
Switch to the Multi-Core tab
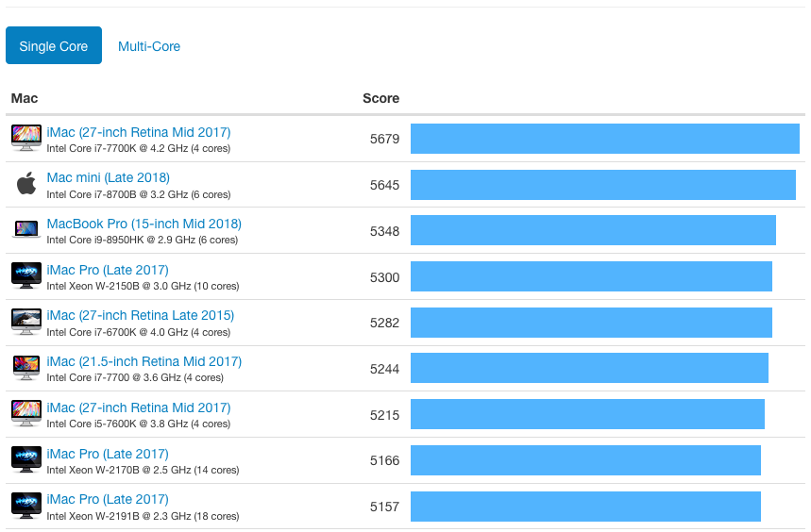click(149, 46)
